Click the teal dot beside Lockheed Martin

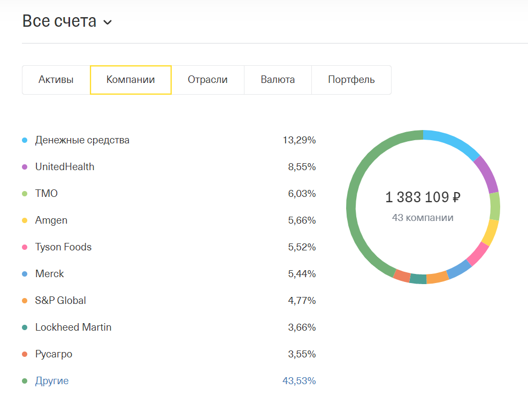click(x=25, y=327)
